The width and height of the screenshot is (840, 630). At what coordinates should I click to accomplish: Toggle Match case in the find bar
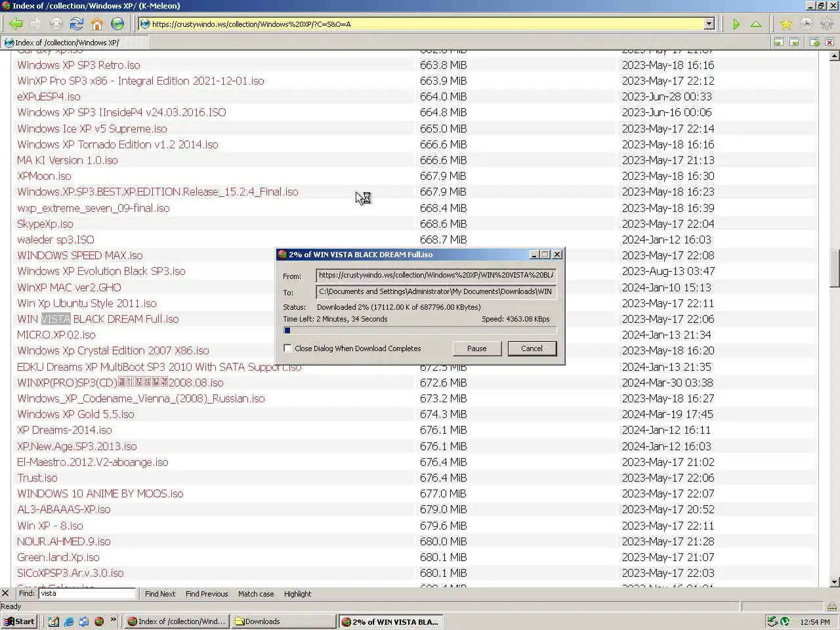click(x=256, y=594)
